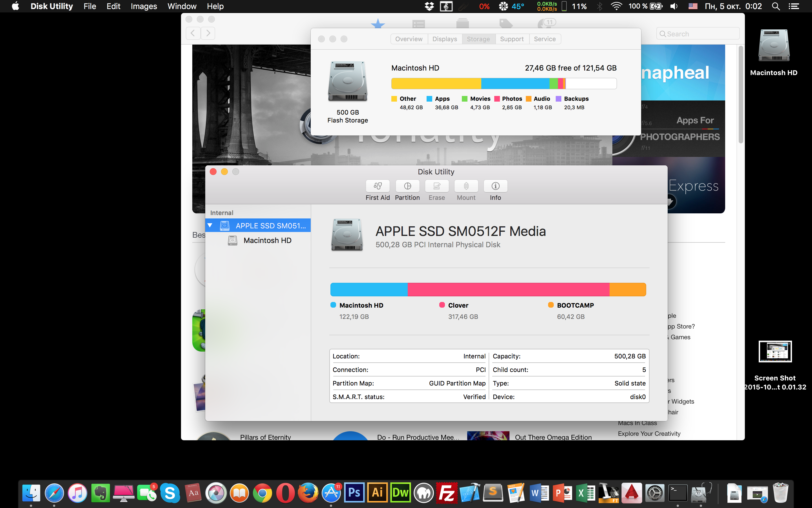Open Featured star tab in App Store
Image resolution: width=812 pixels, height=508 pixels.
point(378,23)
